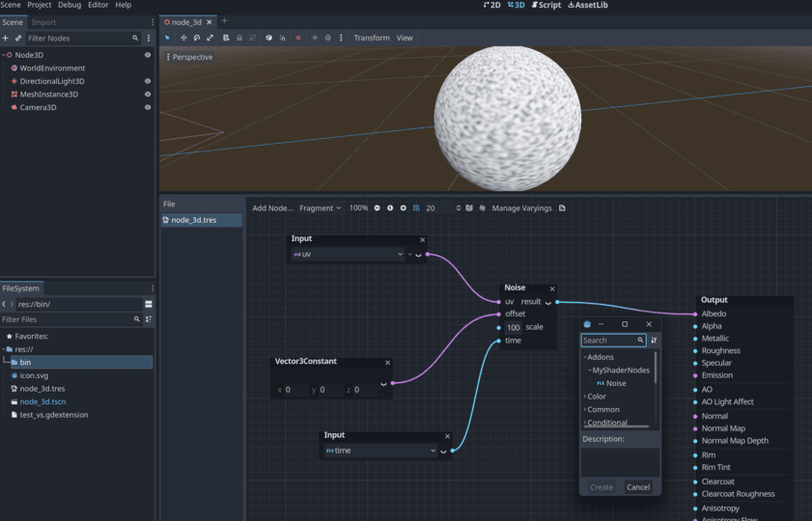Click the Scale mode tool icon

(x=210, y=38)
